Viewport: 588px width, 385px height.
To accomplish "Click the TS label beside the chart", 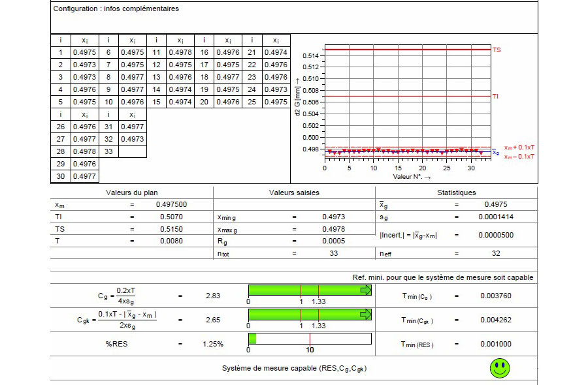I will [x=497, y=50].
